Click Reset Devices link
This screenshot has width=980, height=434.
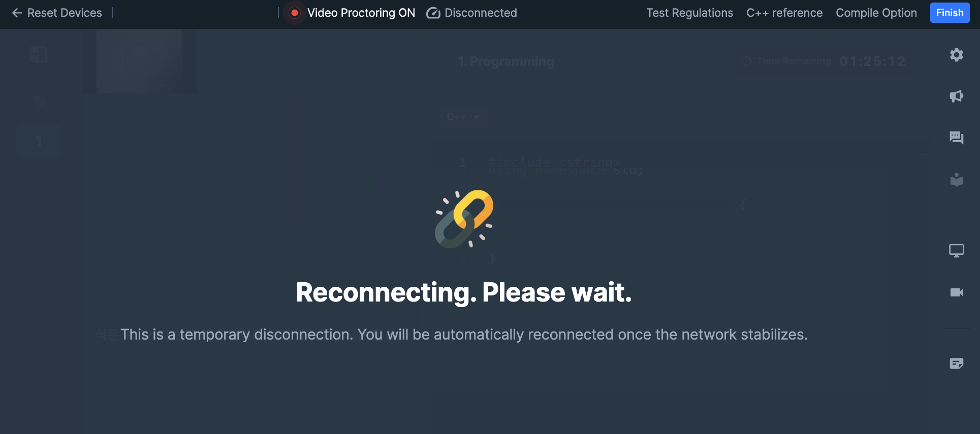coord(65,13)
